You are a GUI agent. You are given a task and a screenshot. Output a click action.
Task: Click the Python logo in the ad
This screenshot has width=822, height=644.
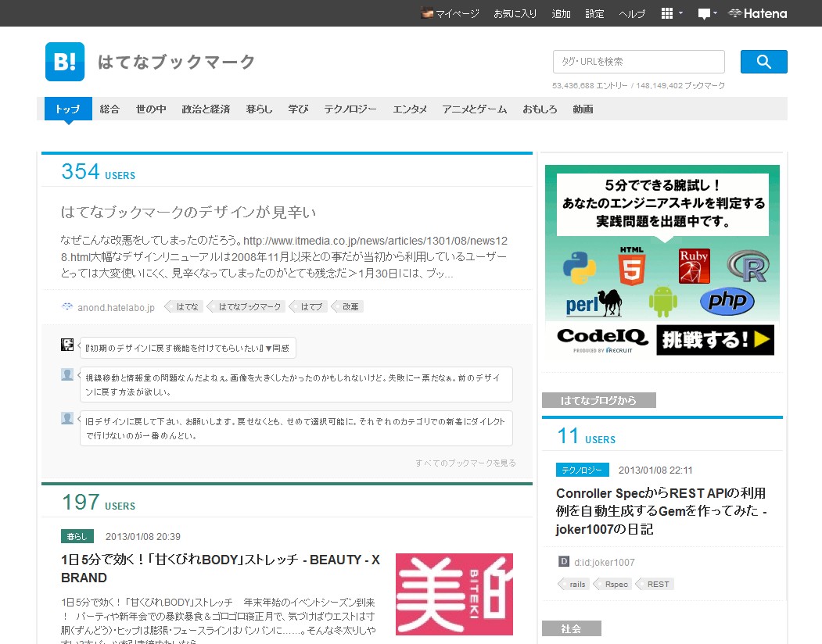point(580,268)
